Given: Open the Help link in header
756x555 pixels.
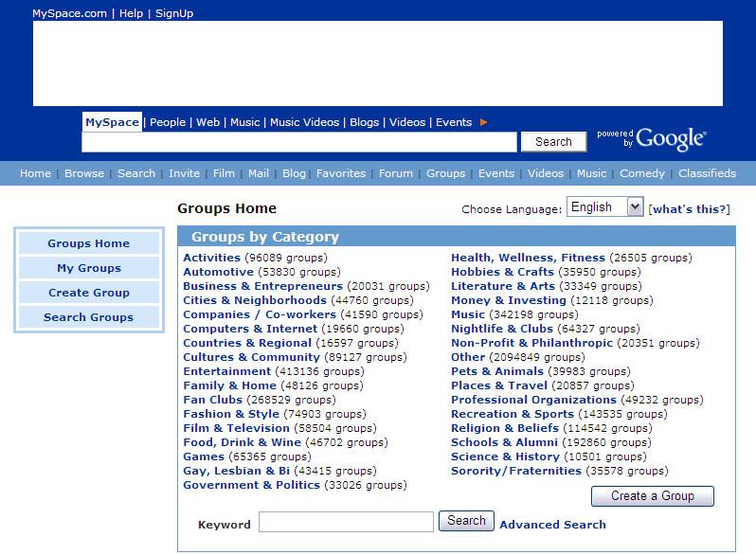Looking at the screenshot, I should [131, 13].
